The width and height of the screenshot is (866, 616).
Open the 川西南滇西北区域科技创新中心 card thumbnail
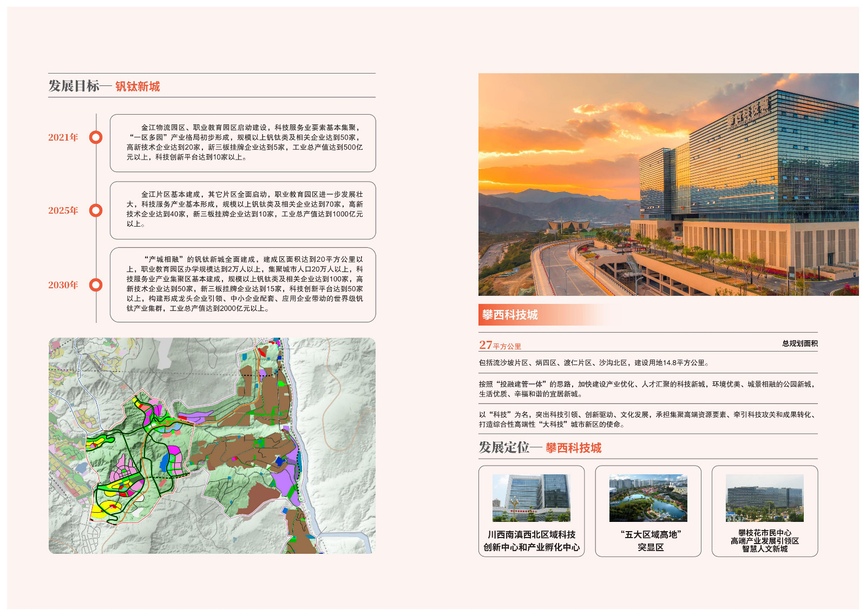coord(532,498)
